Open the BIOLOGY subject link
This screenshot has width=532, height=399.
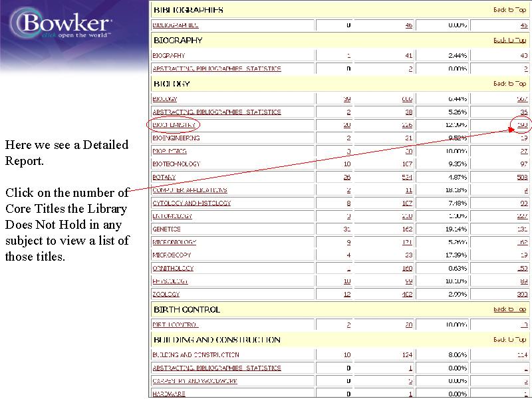[x=164, y=98]
